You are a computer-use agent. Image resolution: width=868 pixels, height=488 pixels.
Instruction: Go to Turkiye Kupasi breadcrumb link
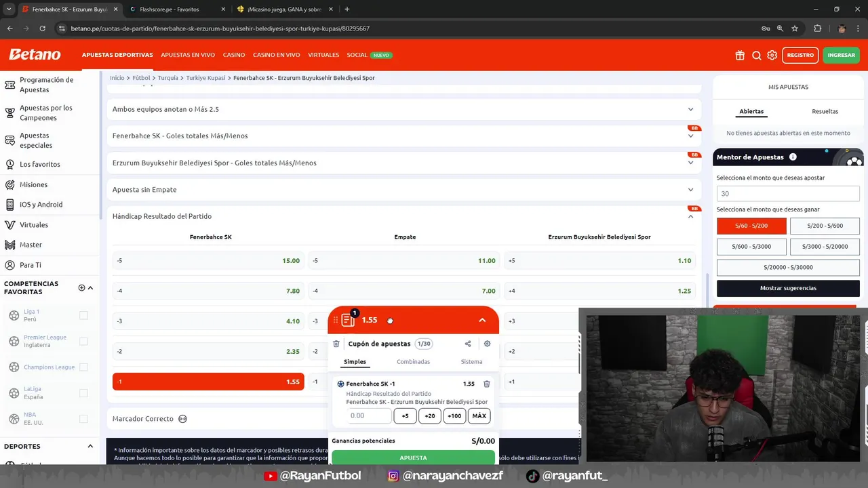click(205, 78)
